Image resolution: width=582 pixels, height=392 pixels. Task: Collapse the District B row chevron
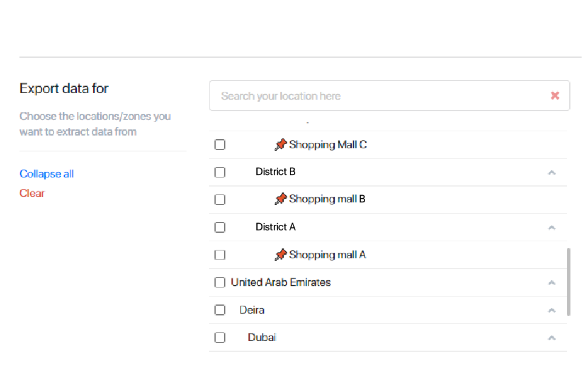[x=552, y=173]
